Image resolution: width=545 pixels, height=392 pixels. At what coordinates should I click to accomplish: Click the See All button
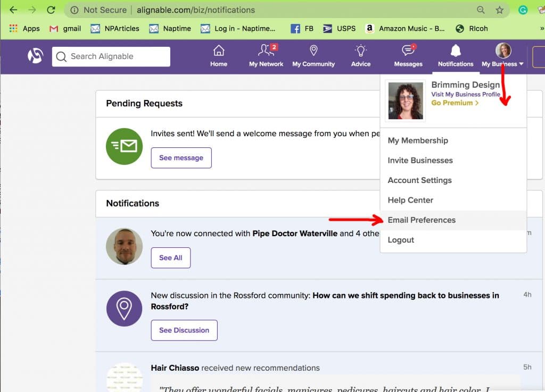[x=171, y=258]
